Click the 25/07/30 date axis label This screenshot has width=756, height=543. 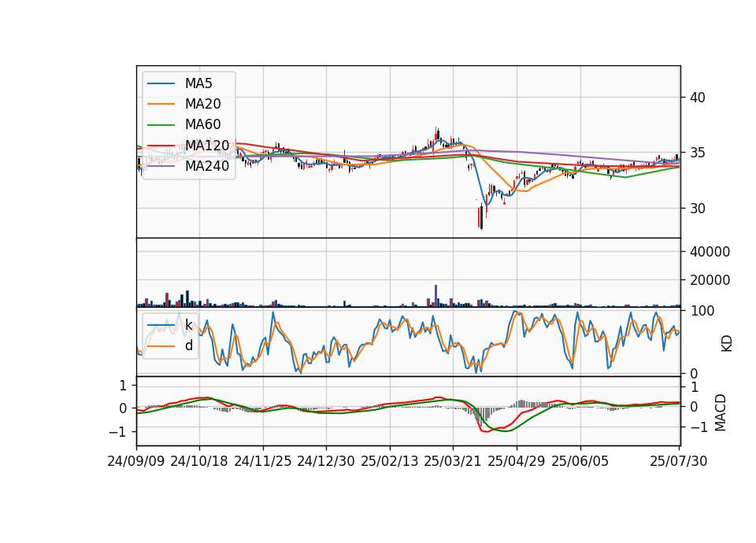point(679,461)
